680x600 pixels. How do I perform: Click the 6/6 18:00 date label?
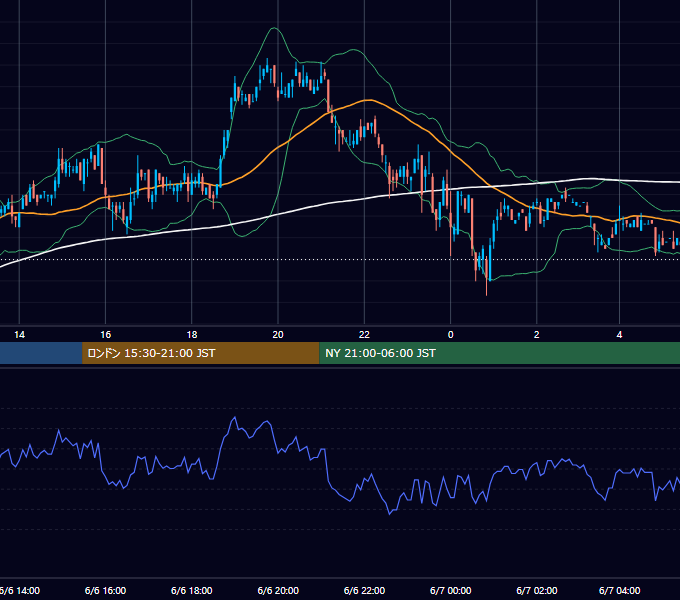pyautogui.click(x=192, y=591)
